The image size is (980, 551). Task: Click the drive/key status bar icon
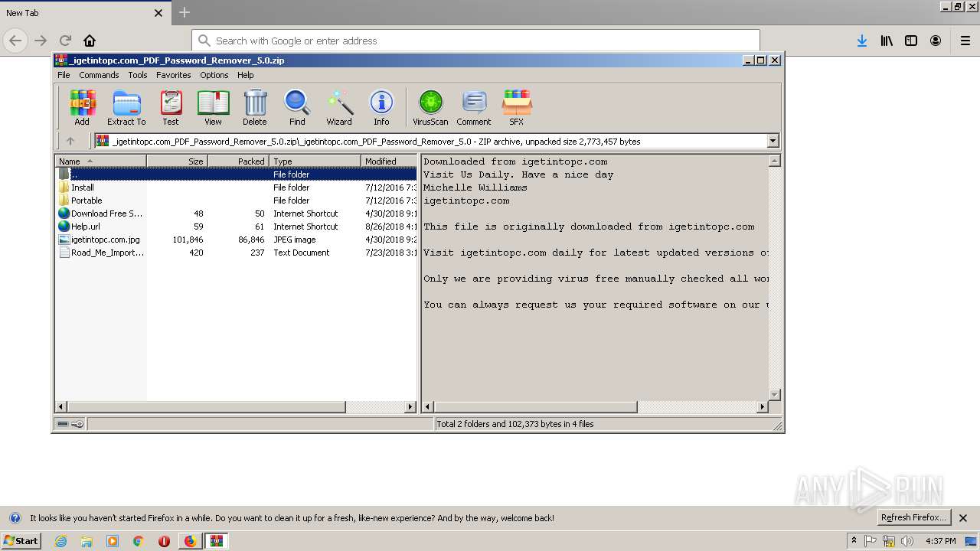[x=70, y=424]
